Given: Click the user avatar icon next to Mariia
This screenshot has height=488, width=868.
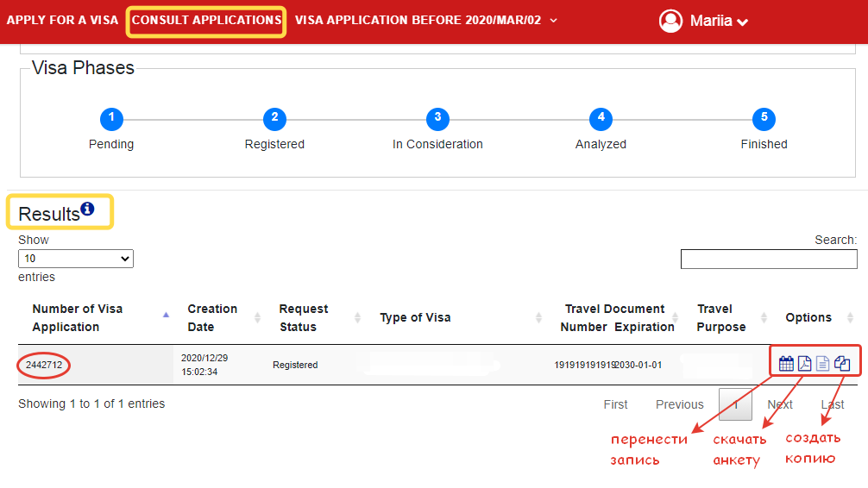Looking at the screenshot, I should point(670,21).
